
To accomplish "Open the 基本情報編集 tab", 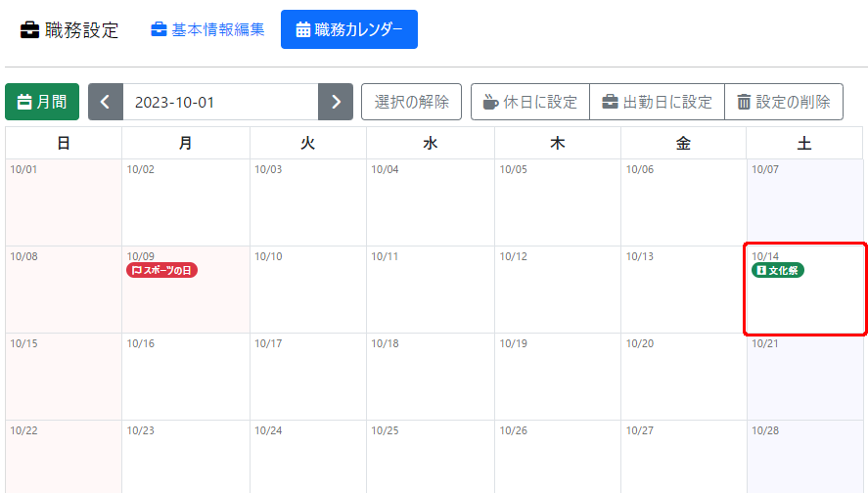I will 207,29.
